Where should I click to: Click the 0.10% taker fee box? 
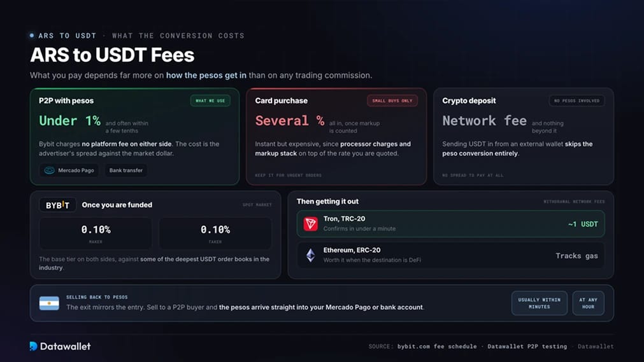point(215,233)
